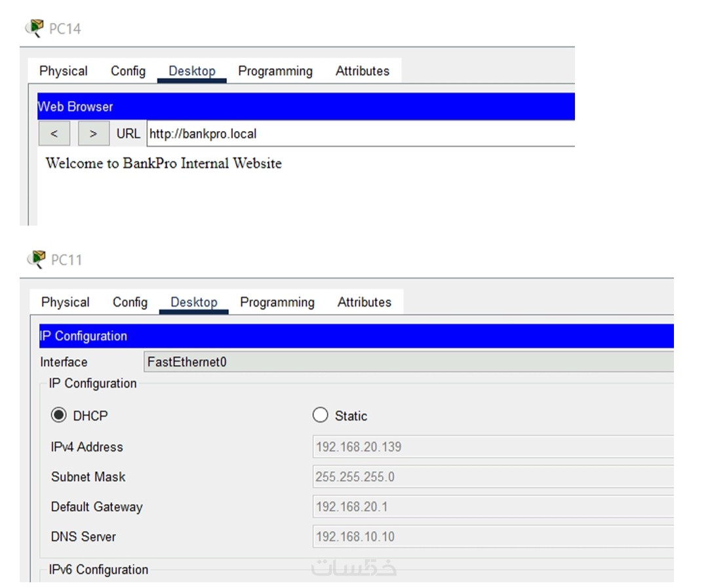Image resolution: width=708 pixels, height=588 pixels.
Task: Click the URL label in web browser
Action: [x=128, y=134]
